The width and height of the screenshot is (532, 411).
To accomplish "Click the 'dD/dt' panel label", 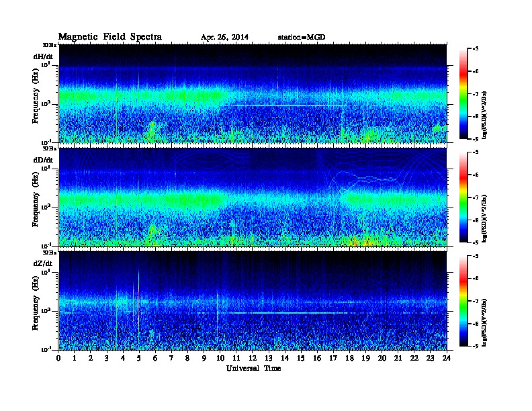I will tap(43, 160).
